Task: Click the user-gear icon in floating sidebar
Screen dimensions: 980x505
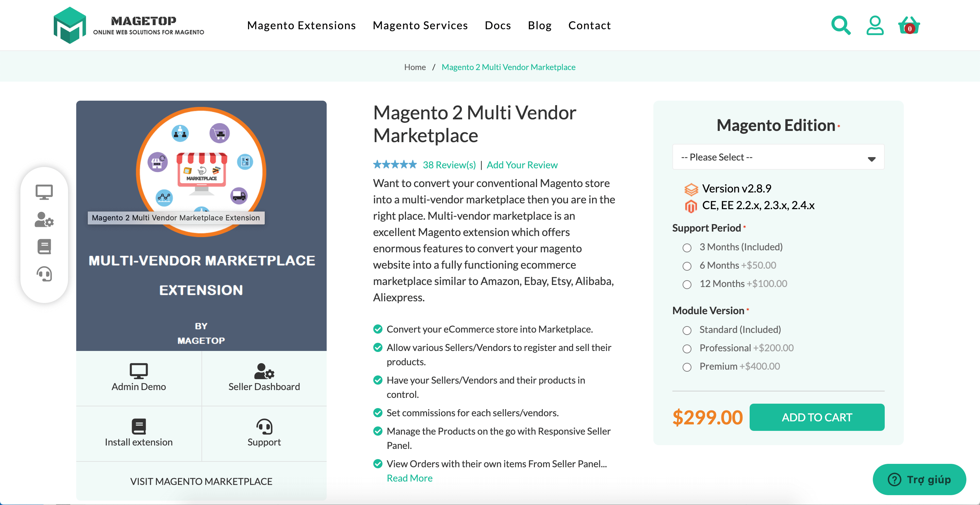Action: click(44, 219)
